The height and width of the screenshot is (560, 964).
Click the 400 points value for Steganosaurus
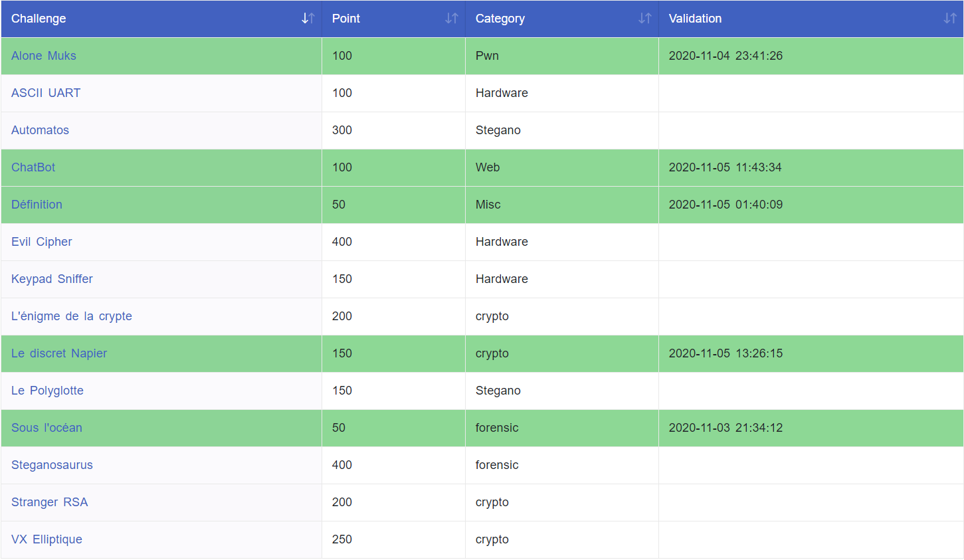click(x=342, y=465)
